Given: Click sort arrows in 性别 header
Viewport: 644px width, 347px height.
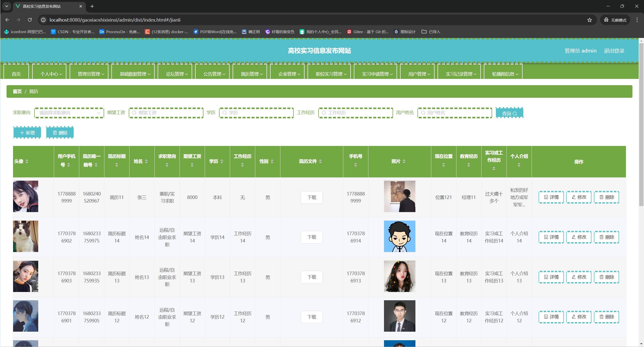Looking at the screenshot, I should point(272,161).
